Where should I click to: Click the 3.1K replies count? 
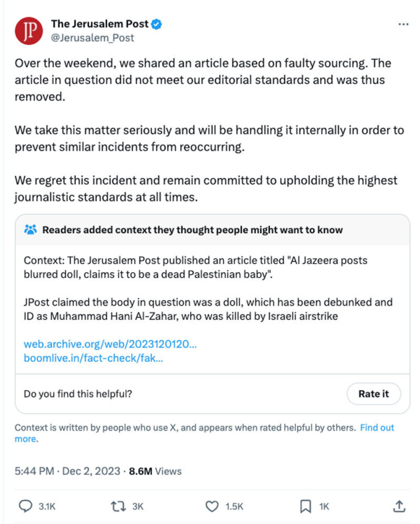click(47, 507)
